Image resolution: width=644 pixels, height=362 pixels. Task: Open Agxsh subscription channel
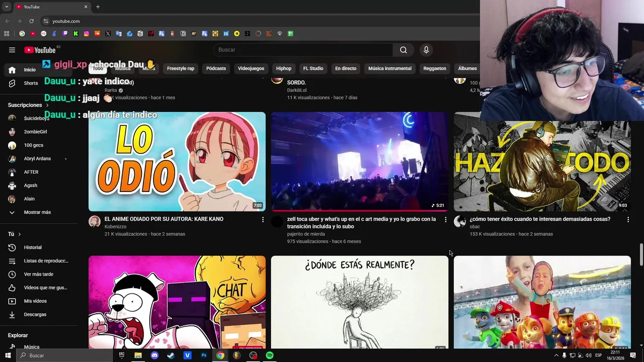click(x=37, y=186)
